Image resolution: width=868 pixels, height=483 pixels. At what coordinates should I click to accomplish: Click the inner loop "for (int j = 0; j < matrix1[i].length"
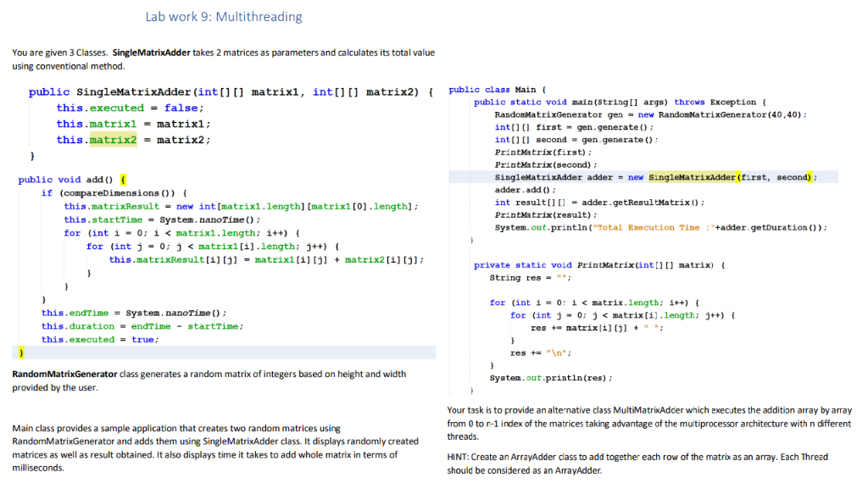(213, 247)
